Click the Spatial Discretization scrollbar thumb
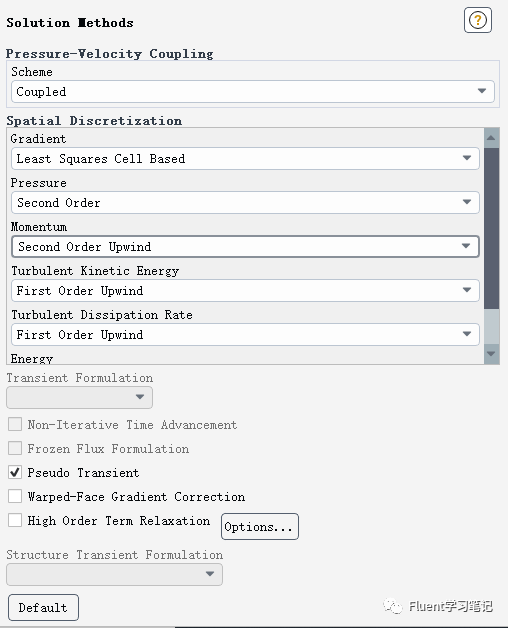The image size is (508, 628). [x=491, y=228]
